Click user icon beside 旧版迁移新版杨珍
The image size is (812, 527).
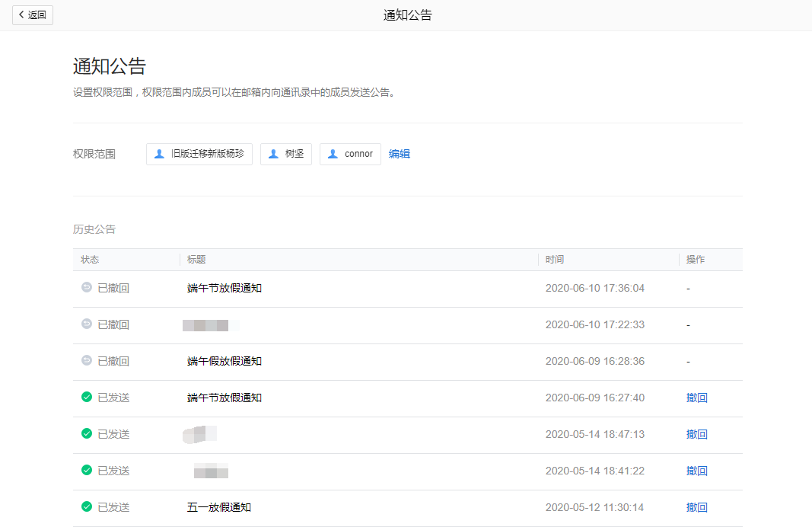pos(159,154)
